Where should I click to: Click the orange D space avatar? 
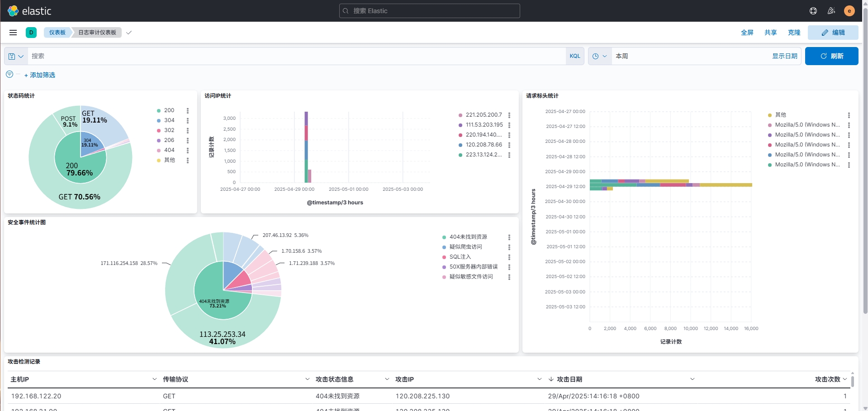coord(31,33)
